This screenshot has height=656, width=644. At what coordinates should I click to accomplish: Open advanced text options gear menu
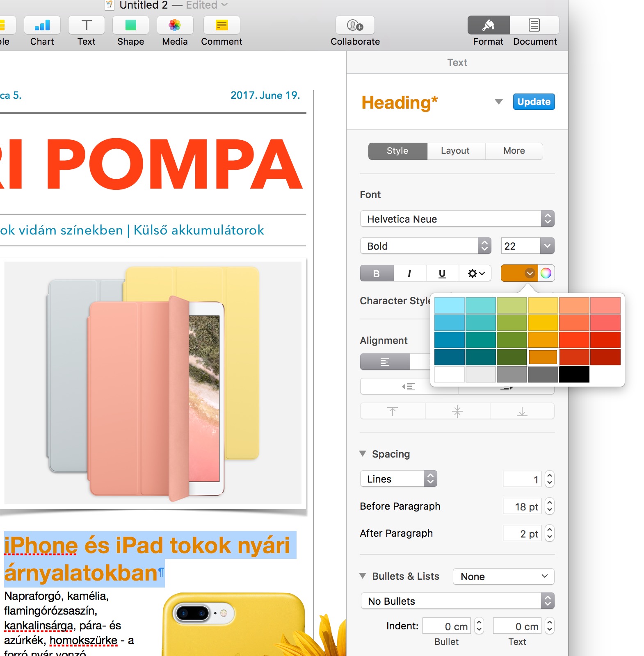475,273
